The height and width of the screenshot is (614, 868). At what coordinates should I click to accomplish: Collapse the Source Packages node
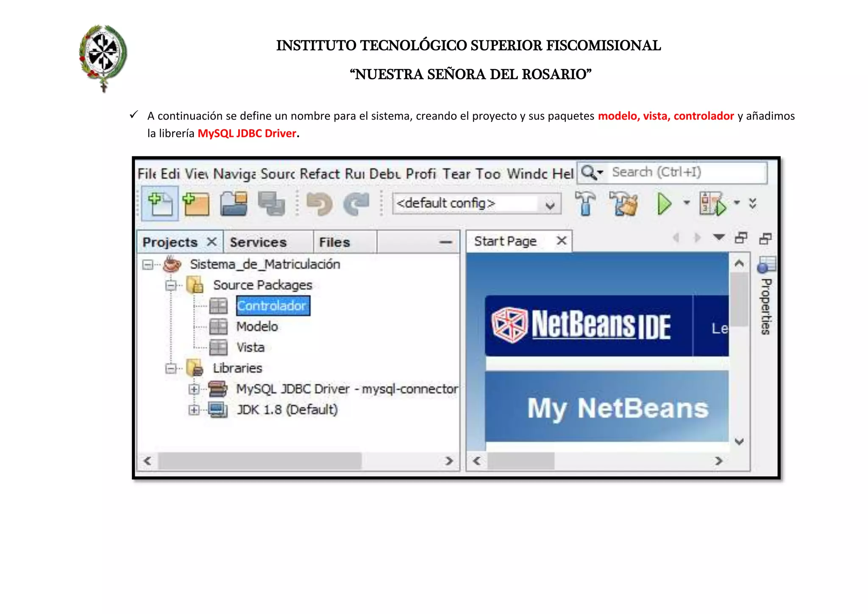pos(171,285)
